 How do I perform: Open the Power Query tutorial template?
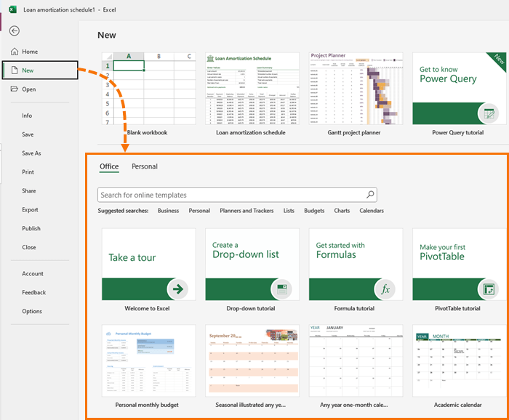[x=460, y=88]
